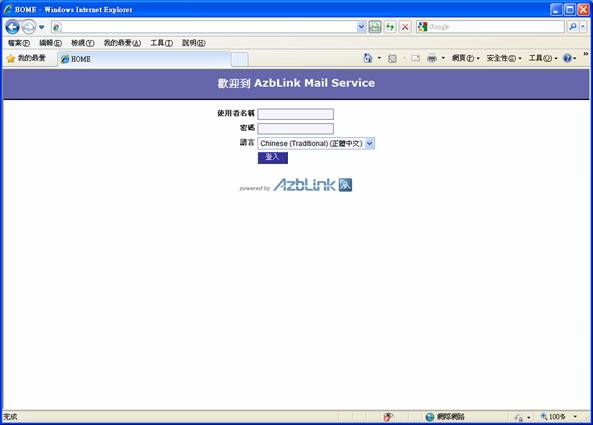593x425 pixels.
Task: Go back with the Back arrow button
Action: tap(12, 27)
